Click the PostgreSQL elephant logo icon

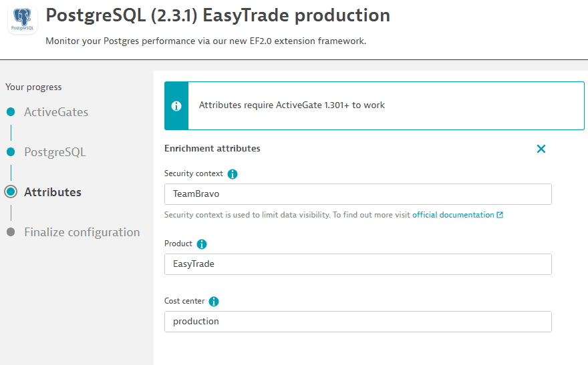[23, 19]
